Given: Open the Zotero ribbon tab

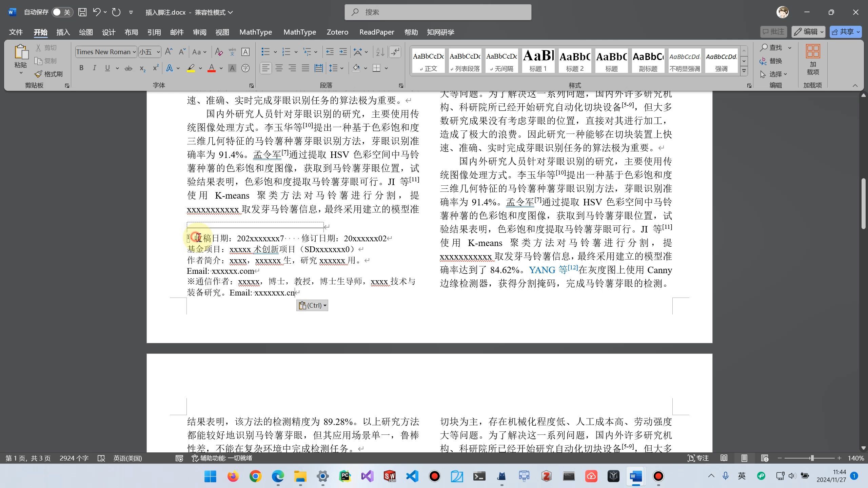Looking at the screenshot, I should click(337, 32).
